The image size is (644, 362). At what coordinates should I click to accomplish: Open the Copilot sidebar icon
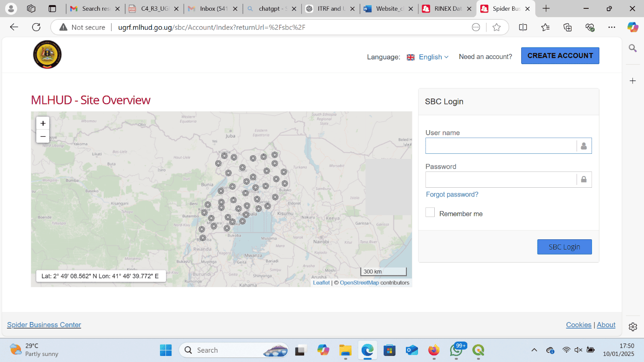tap(632, 27)
